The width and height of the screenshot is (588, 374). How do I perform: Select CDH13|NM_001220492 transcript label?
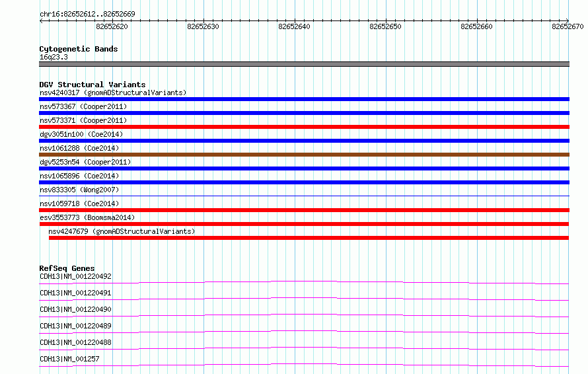[75, 276]
